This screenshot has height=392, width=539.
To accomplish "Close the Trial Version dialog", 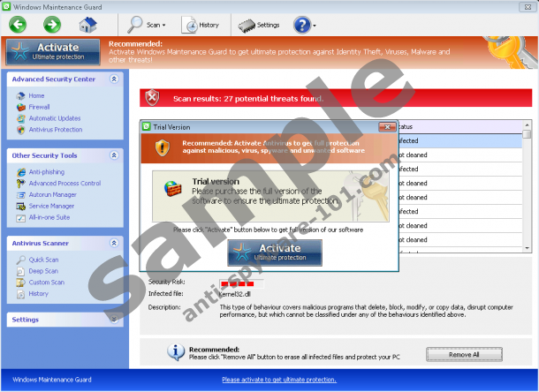I will tap(386, 127).
